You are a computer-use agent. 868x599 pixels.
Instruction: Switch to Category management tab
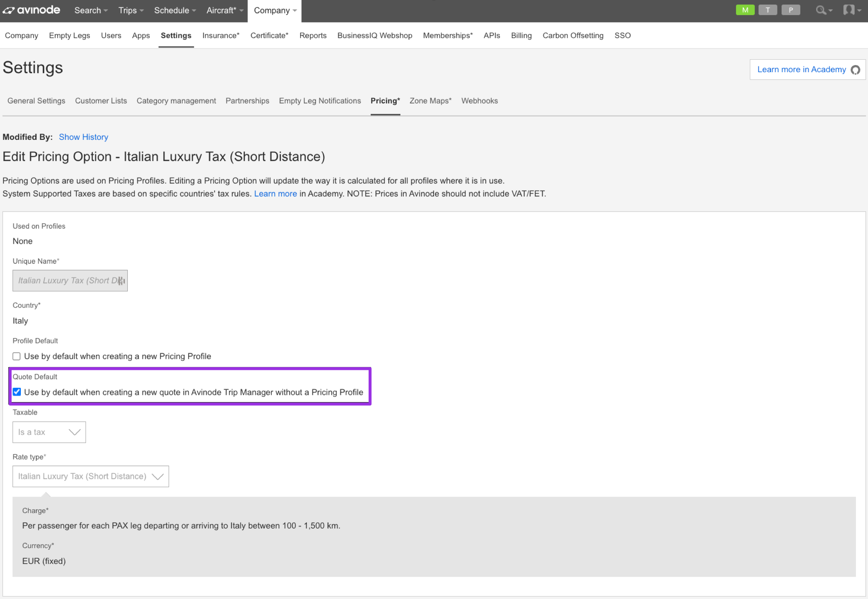pyautogui.click(x=176, y=101)
